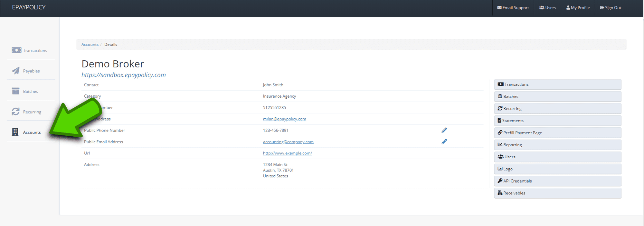The height and width of the screenshot is (226, 644).
Task: Open the API Credentials key button
Action: pyautogui.click(x=558, y=181)
